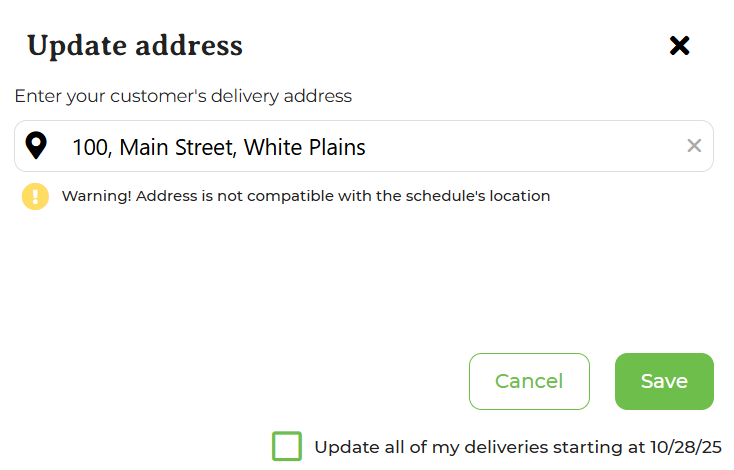This screenshot has width=734, height=470.
Task: Tick the Update all of my deliveries checkbox
Action: [286, 446]
